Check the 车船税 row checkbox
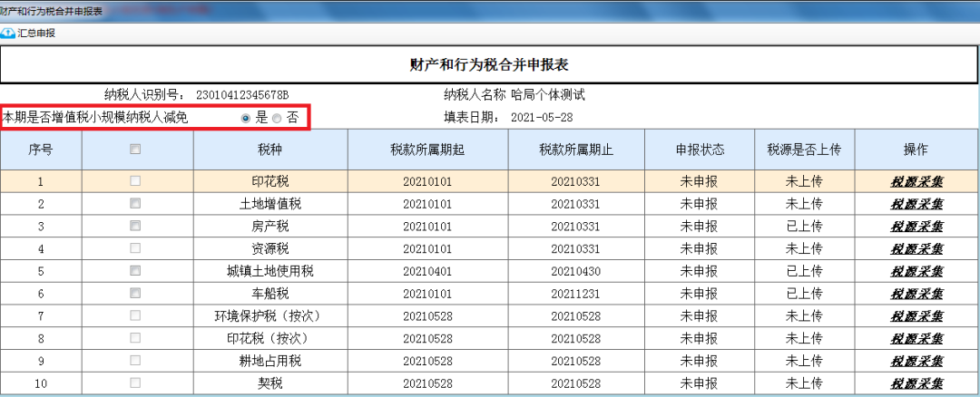Image resolution: width=980 pixels, height=397 pixels. [135, 293]
